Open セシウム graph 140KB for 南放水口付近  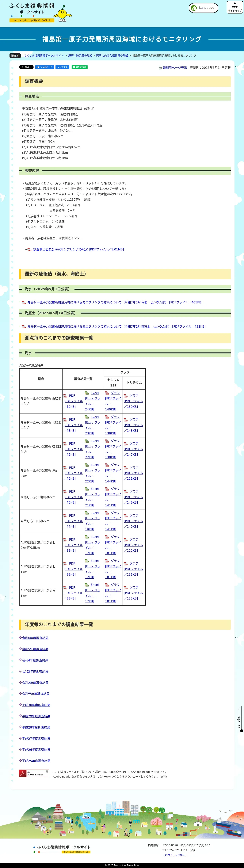coord(113,401)
